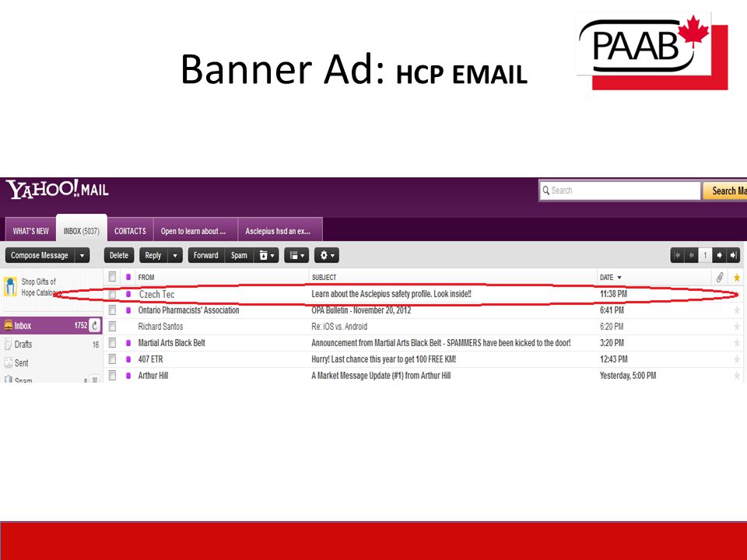Click the Forward button
Screen dimensions: 747x560
tap(205, 256)
